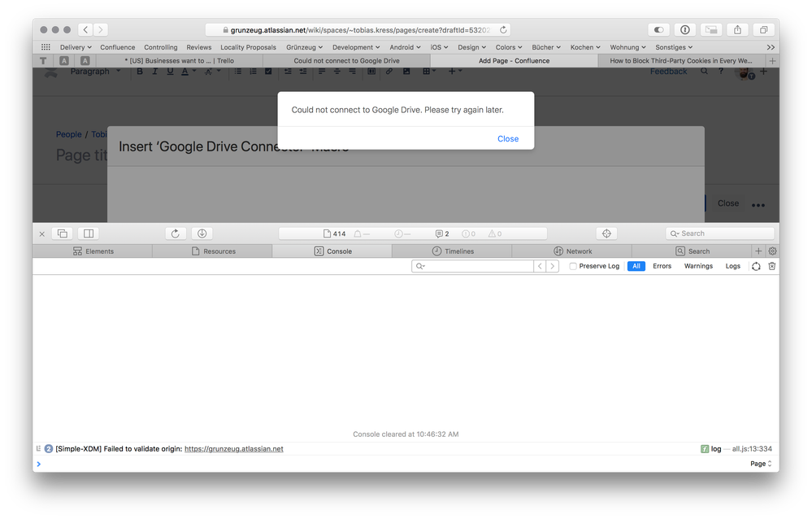This screenshot has height=519, width=812.
Task: Switch to the Trello Businesses tab
Action: 179,61
